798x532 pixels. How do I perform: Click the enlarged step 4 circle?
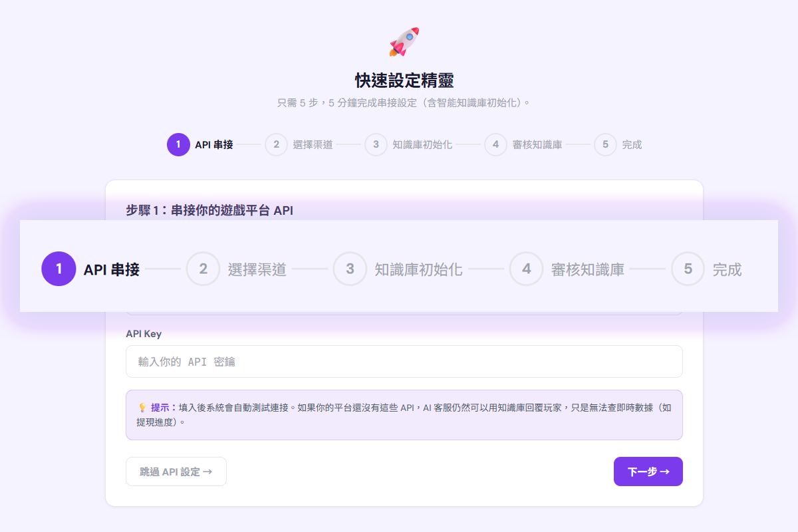point(526,269)
